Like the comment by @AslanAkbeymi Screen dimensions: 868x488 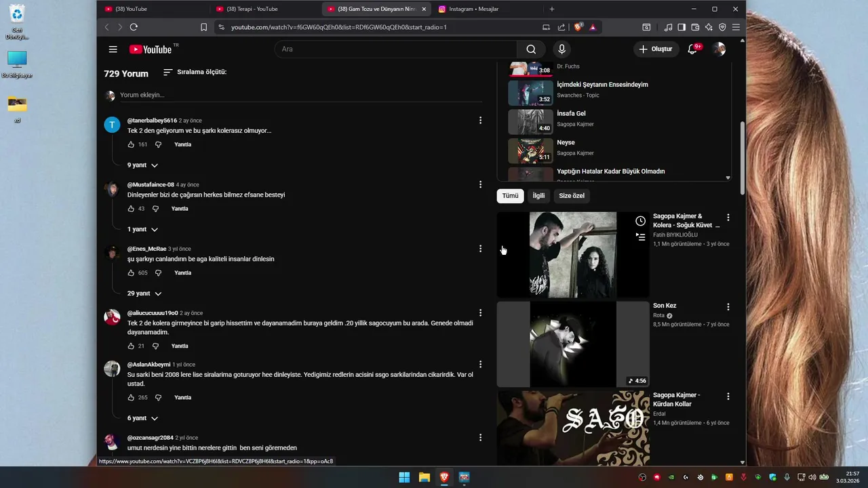pyautogui.click(x=131, y=397)
